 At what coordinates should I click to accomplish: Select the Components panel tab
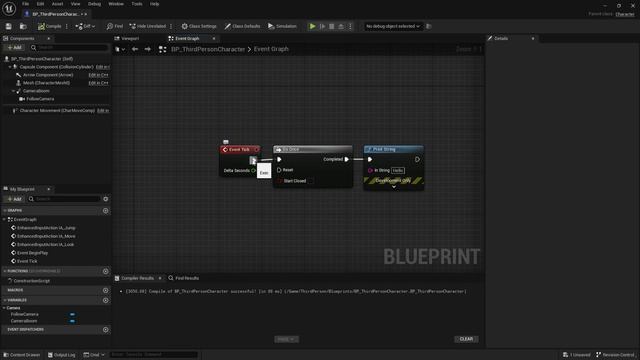[22, 38]
